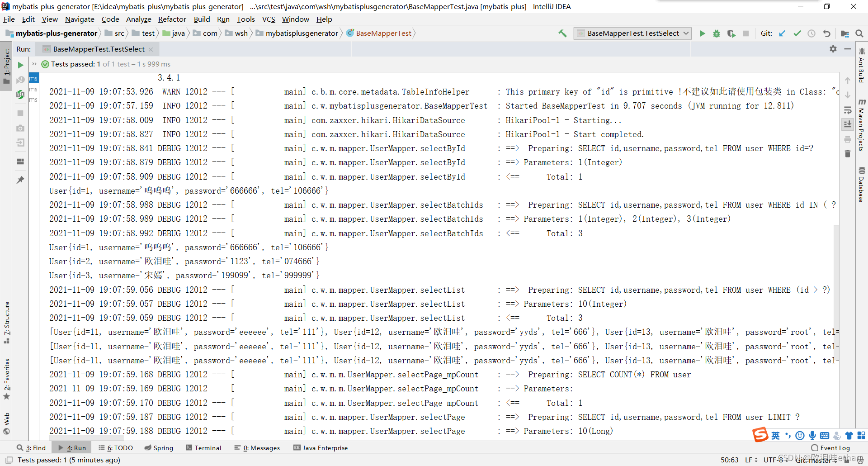
Task: Open the run configuration dropdown
Action: coord(632,33)
